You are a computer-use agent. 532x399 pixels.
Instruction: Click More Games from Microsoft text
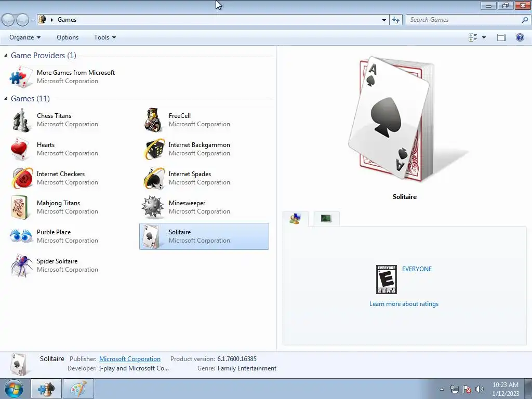76,73
